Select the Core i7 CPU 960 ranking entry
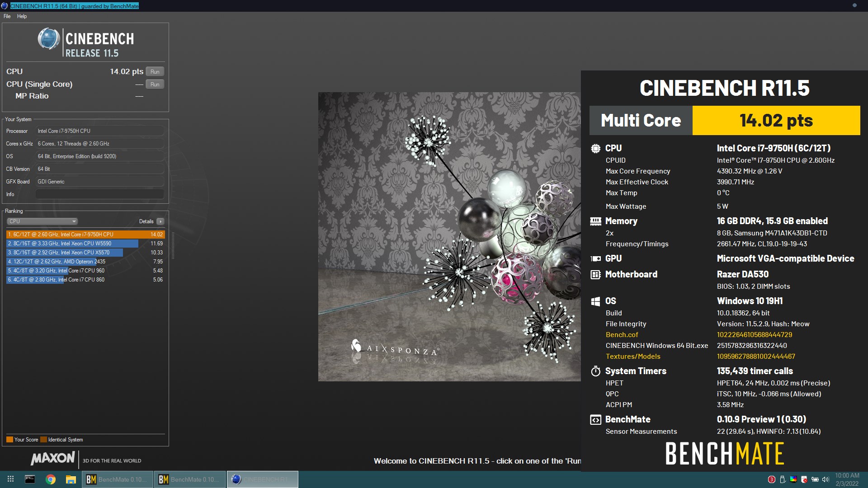 (x=85, y=271)
